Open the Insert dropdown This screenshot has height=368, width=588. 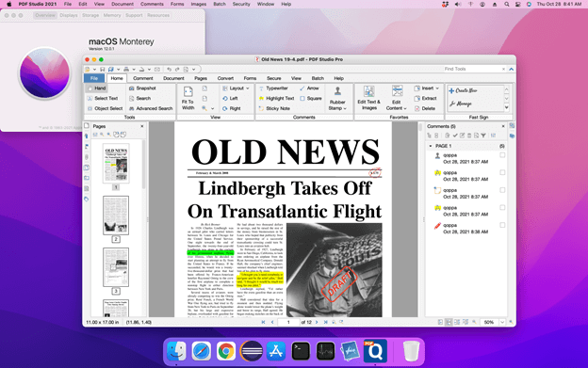pyautogui.click(x=426, y=88)
